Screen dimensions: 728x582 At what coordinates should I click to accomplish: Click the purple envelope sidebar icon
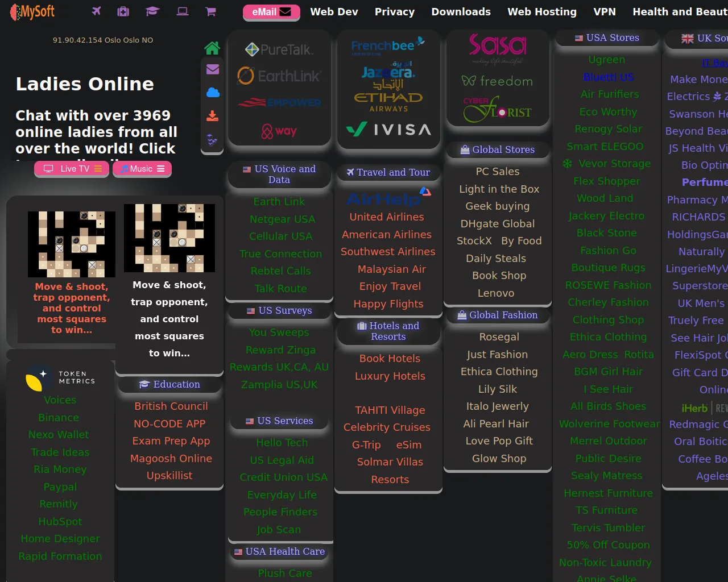pos(213,69)
